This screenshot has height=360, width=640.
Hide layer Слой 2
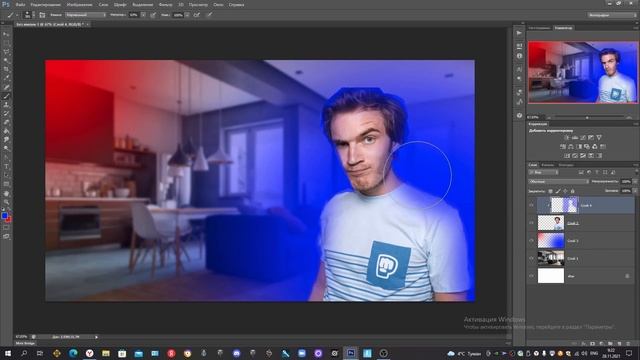531,223
